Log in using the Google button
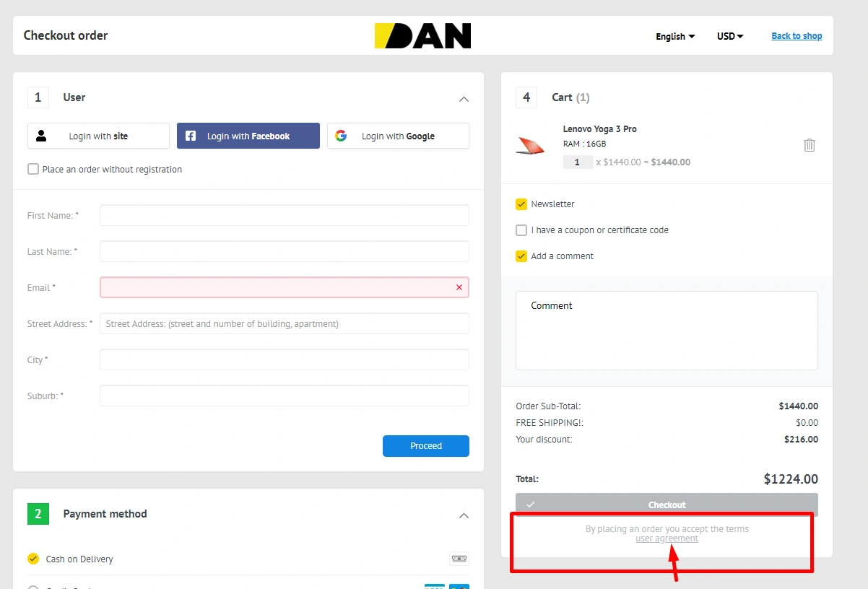Viewport: 868px width, 589px height. click(x=398, y=136)
